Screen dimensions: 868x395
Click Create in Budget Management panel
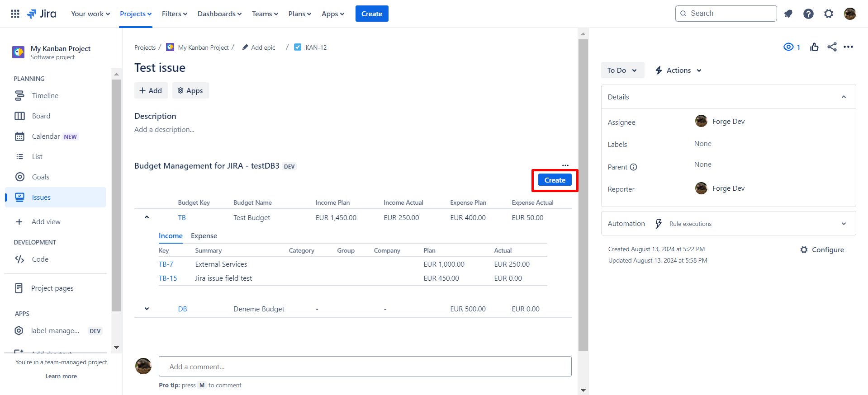tap(555, 180)
